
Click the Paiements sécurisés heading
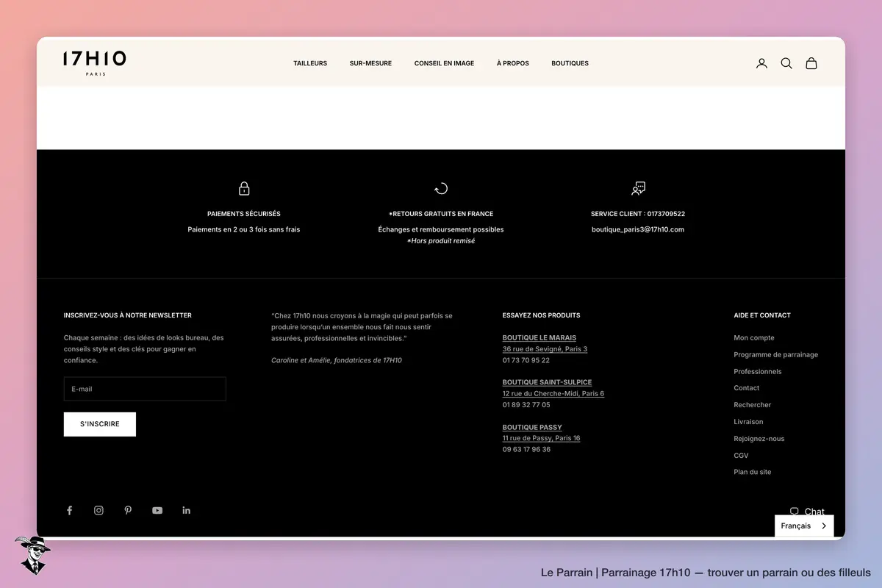(x=244, y=214)
